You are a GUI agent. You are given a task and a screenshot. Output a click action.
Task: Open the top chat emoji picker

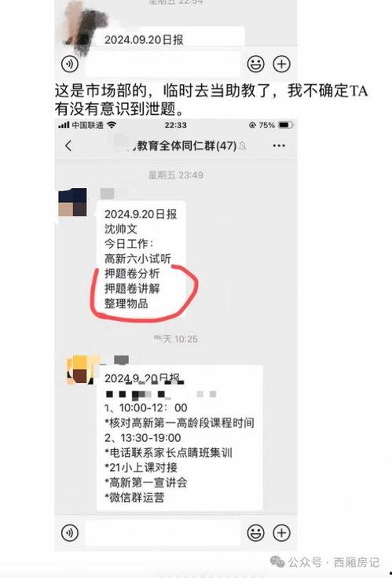pos(255,64)
